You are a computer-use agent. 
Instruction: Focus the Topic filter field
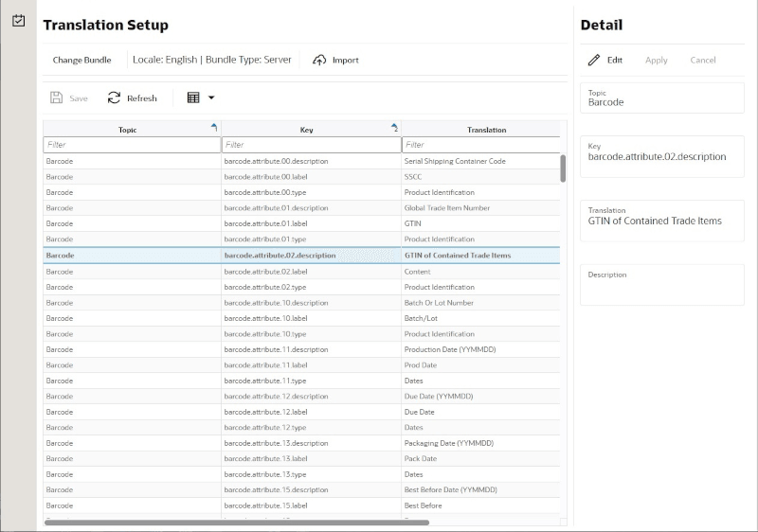132,144
